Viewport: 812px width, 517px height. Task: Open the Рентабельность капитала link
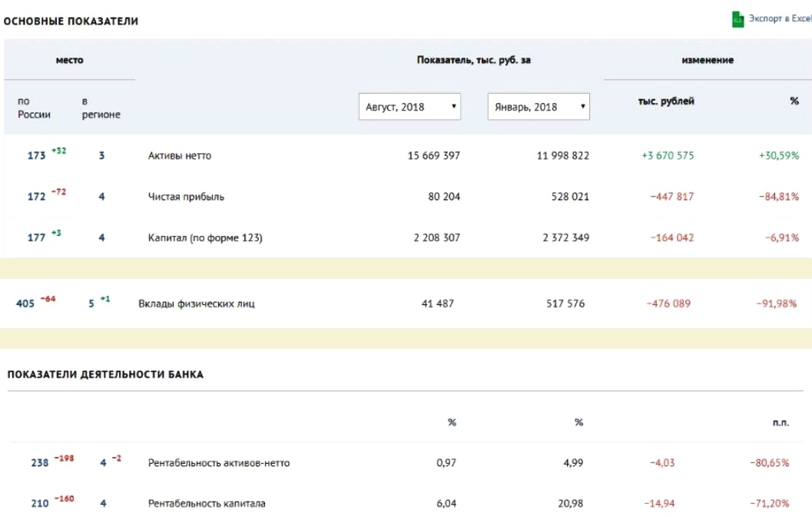pyautogui.click(x=207, y=503)
